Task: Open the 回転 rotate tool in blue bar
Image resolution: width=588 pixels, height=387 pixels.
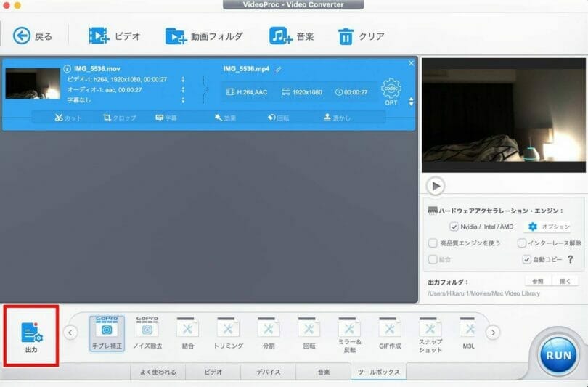Action: point(278,118)
